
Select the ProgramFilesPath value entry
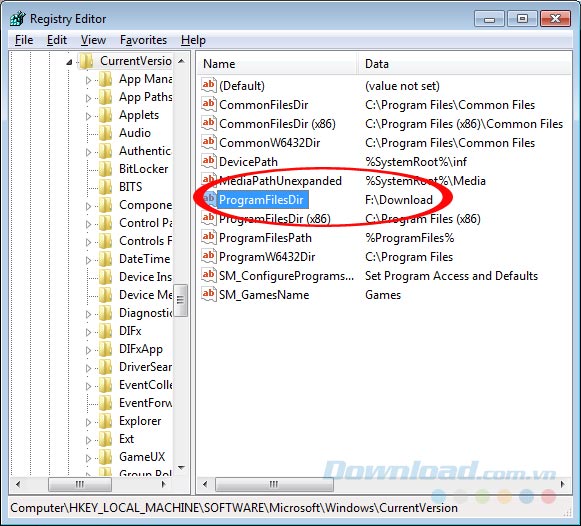[x=265, y=238]
